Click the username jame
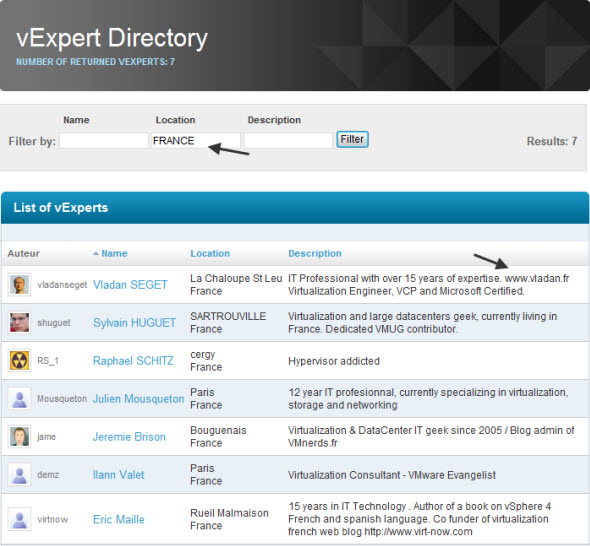590x546 pixels. tap(46, 437)
